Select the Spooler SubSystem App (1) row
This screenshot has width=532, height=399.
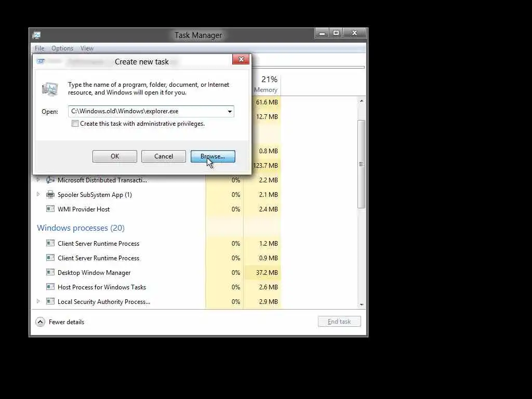point(156,194)
